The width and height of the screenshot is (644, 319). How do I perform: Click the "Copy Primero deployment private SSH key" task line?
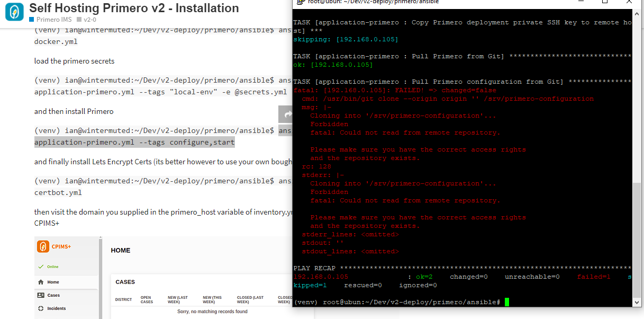tap(462, 26)
